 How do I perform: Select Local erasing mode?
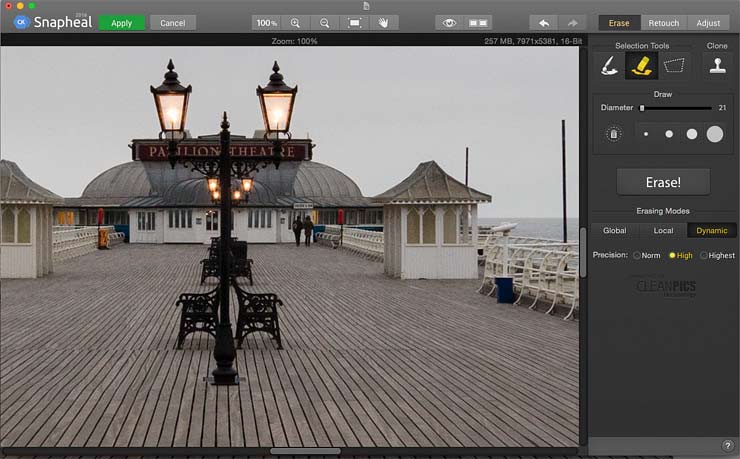[663, 231]
